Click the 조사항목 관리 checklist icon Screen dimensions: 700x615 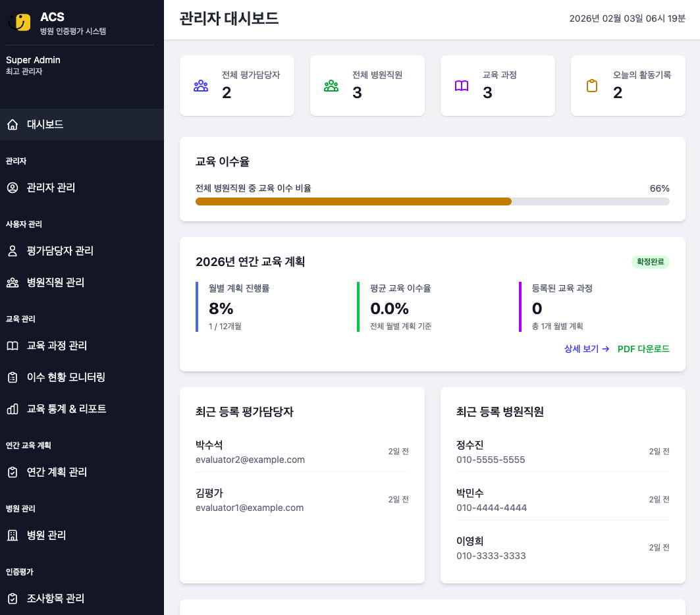(13, 599)
